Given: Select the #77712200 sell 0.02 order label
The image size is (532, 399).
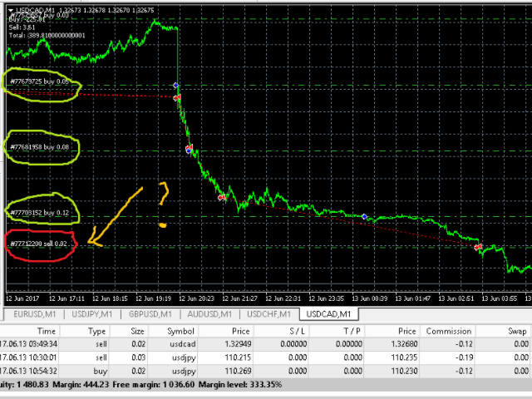Looking at the screenshot, I should pos(39,244).
